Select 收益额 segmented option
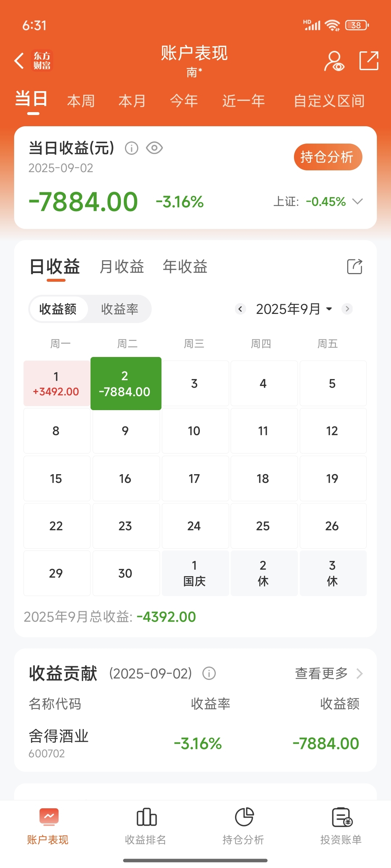Image resolution: width=391 pixels, height=868 pixels. click(x=58, y=309)
